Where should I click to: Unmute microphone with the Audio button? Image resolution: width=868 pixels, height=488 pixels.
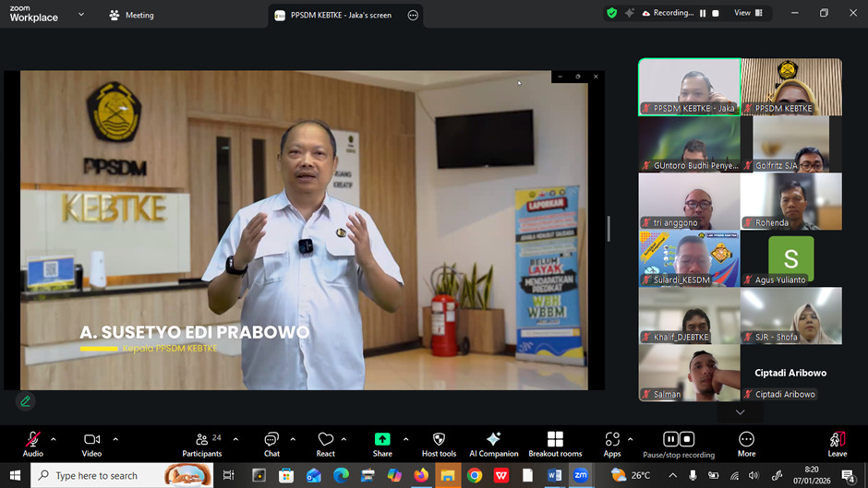point(33,441)
